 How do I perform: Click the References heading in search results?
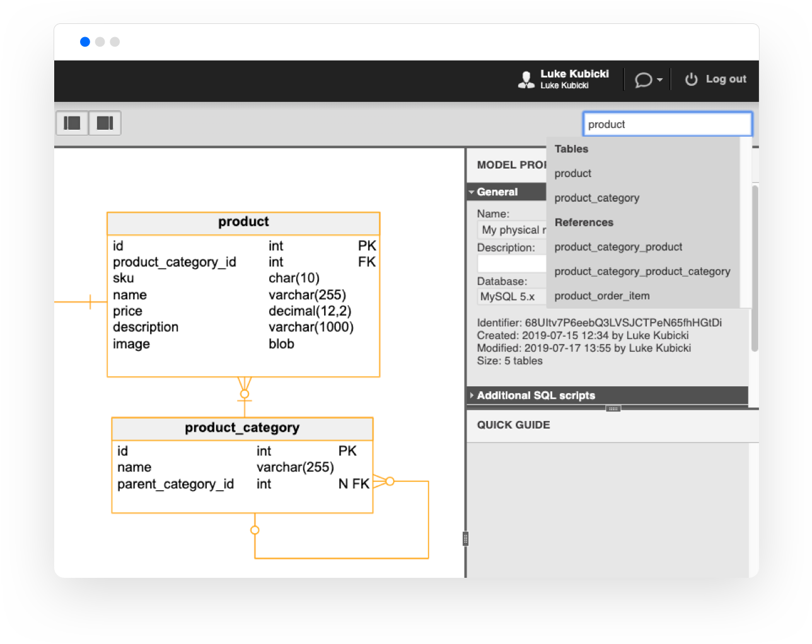(x=584, y=222)
